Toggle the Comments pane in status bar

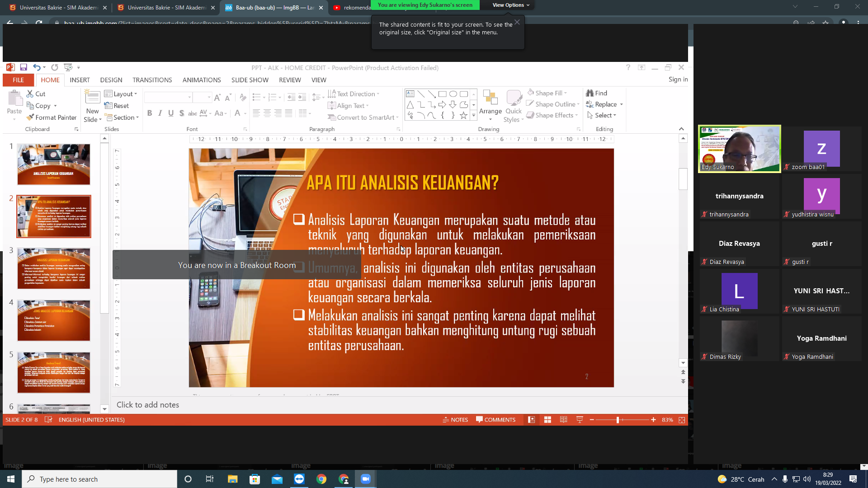(495, 420)
